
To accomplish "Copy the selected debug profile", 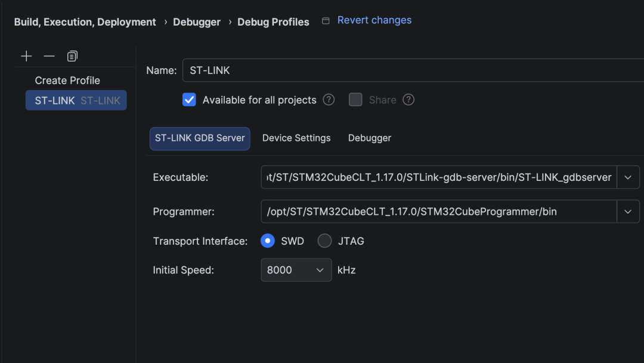I will (72, 56).
